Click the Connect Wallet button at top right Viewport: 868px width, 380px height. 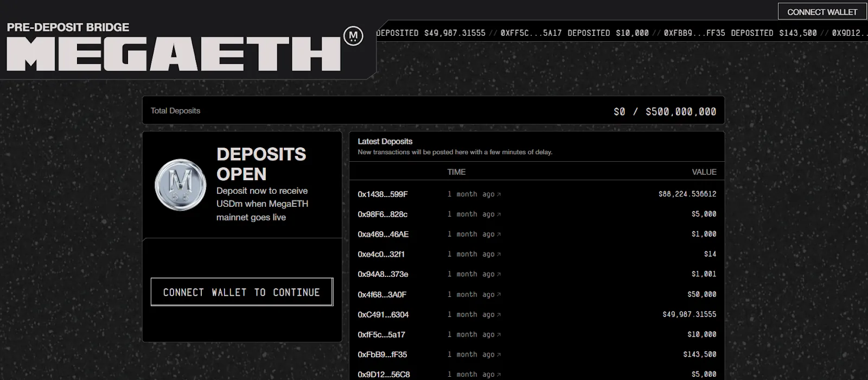point(822,11)
